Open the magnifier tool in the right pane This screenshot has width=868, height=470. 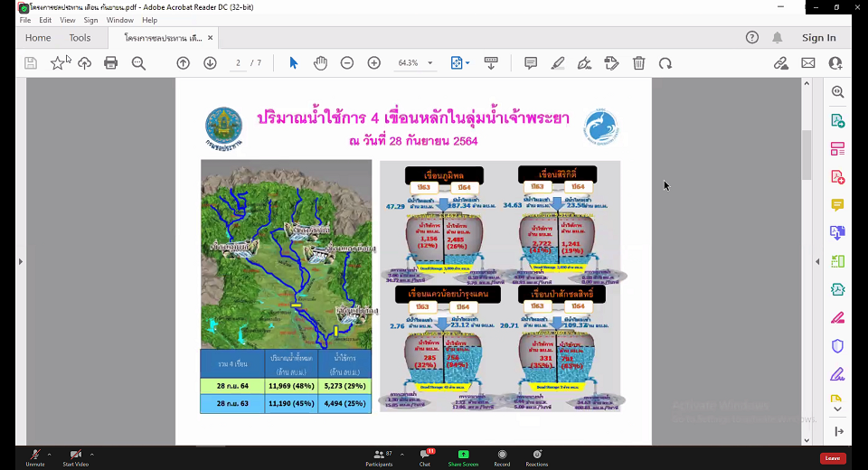837,92
